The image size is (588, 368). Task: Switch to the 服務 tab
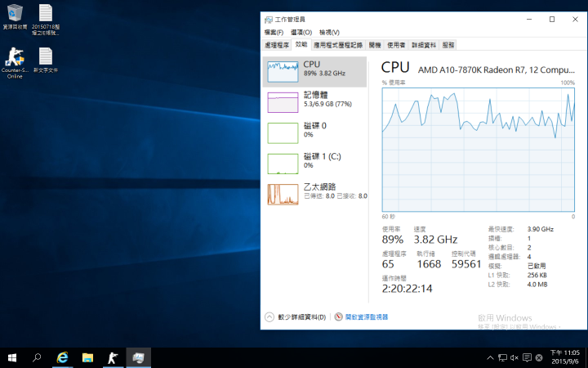pos(448,45)
